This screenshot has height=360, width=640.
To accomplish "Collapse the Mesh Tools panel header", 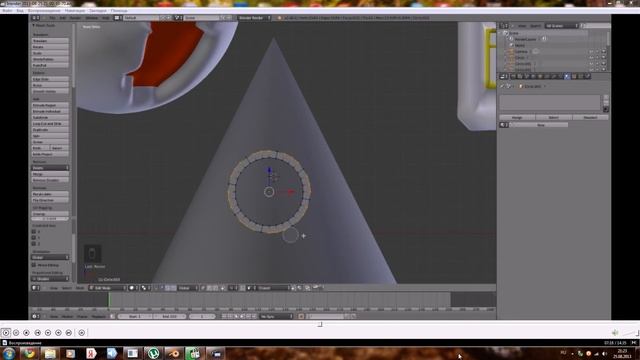I will tap(45, 25).
